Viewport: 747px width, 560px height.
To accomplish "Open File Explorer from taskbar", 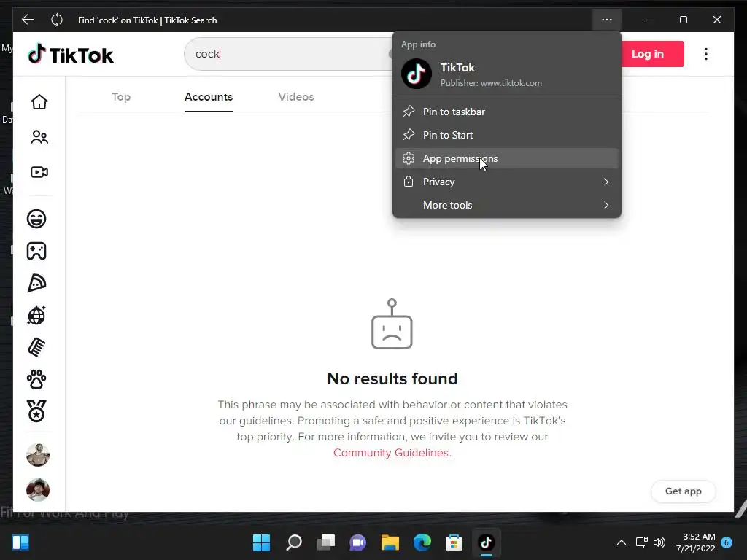I will [x=390, y=542].
